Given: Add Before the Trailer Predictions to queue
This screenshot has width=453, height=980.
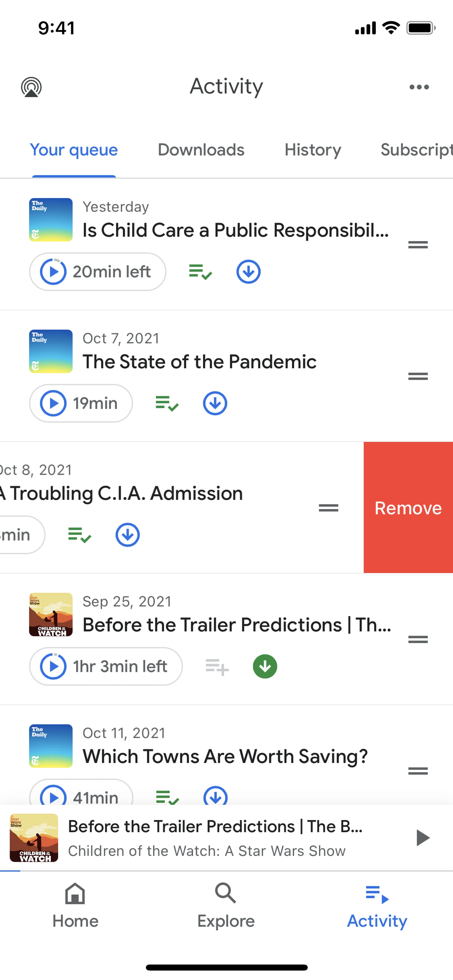Looking at the screenshot, I should click(217, 666).
